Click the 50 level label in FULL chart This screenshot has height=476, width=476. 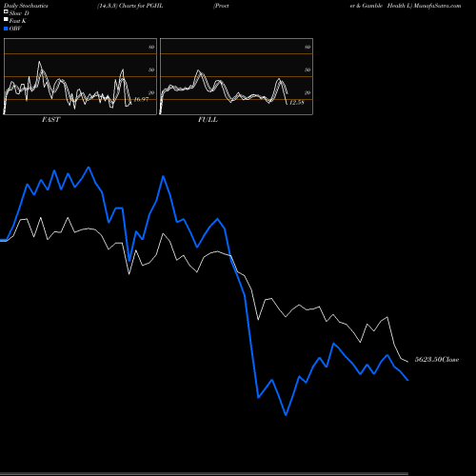tap(307, 69)
